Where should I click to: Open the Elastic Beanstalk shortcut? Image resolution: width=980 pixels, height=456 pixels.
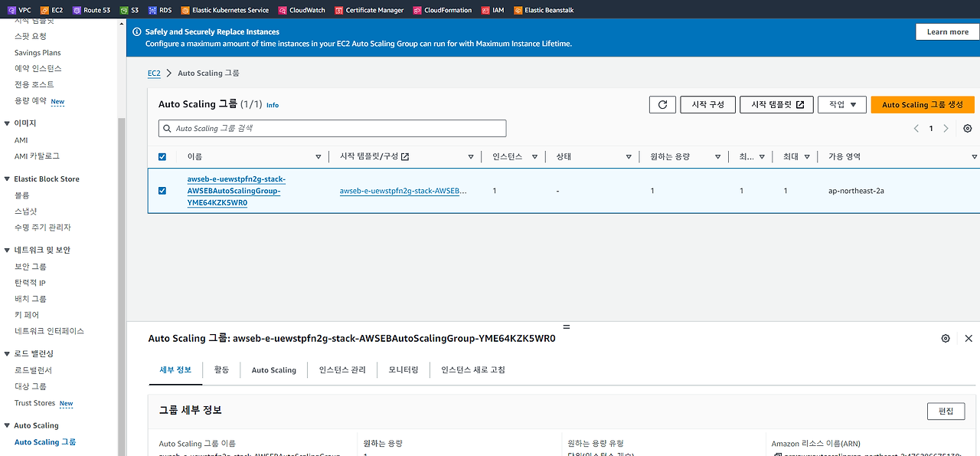(545, 10)
